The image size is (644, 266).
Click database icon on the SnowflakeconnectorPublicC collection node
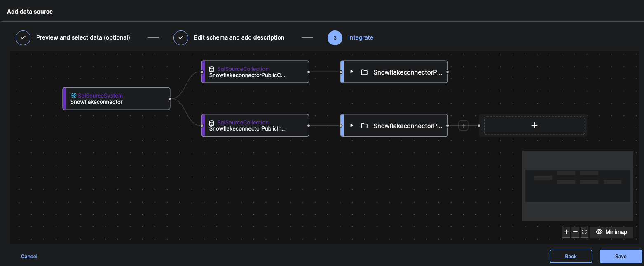[x=212, y=69]
